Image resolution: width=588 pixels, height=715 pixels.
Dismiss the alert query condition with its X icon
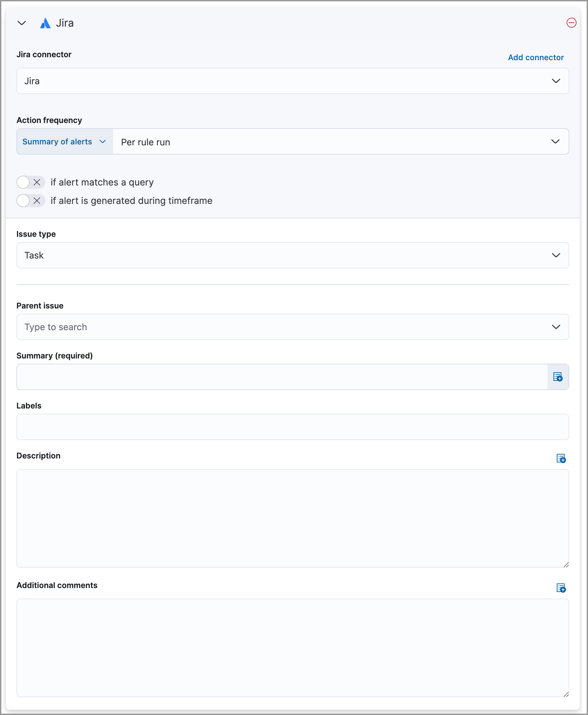(x=38, y=182)
